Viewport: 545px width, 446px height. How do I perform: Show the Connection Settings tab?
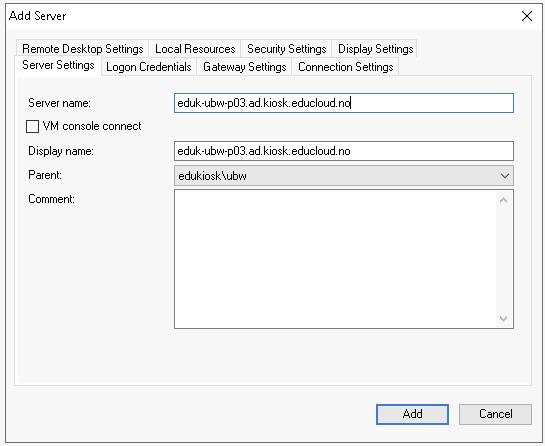(x=345, y=67)
